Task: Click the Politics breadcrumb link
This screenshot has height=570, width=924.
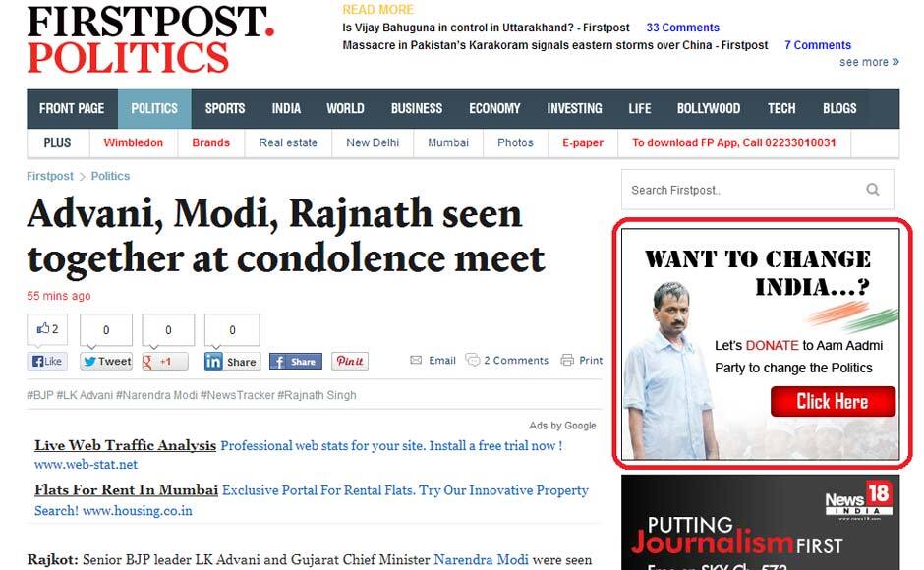Action: click(x=110, y=176)
